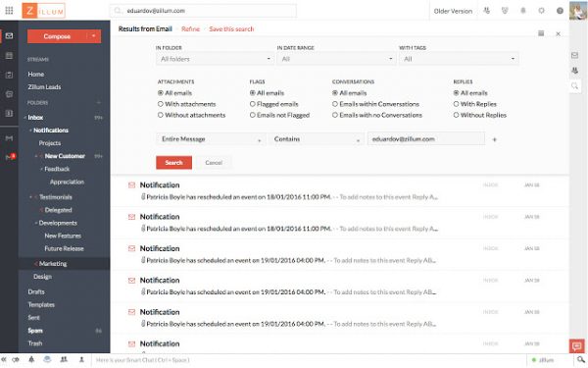The image size is (588, 368).
Task: Open the Compose dropdown arrow
Action: tap(94, 36)
